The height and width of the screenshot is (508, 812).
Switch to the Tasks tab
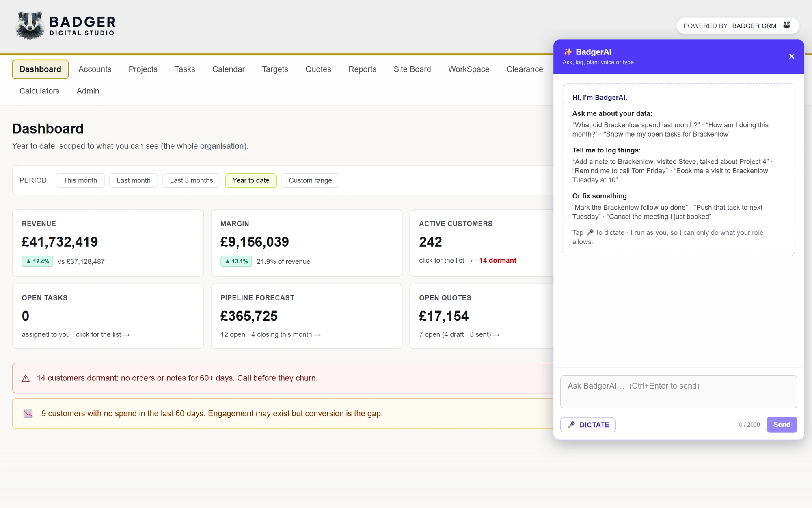[185, 69]
